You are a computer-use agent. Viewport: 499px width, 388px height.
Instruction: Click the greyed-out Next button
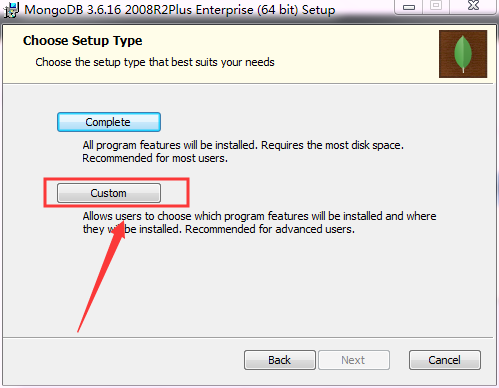coord(354,360)
